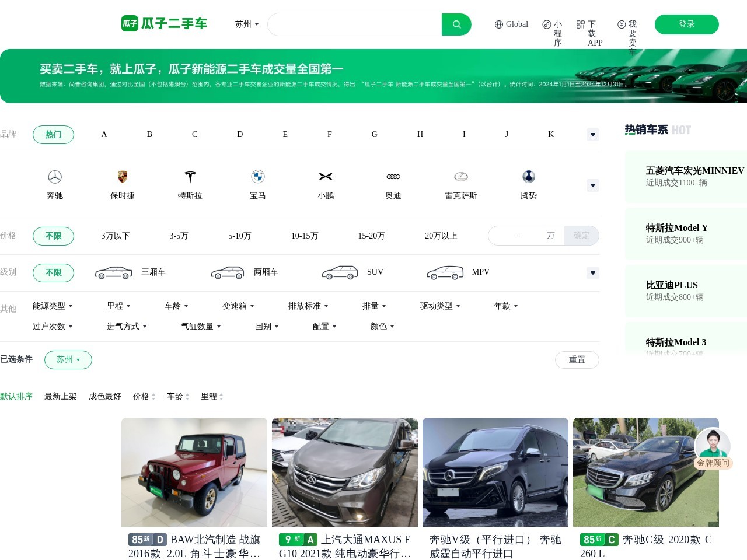Choose the MPV car icon

[445, 272]
